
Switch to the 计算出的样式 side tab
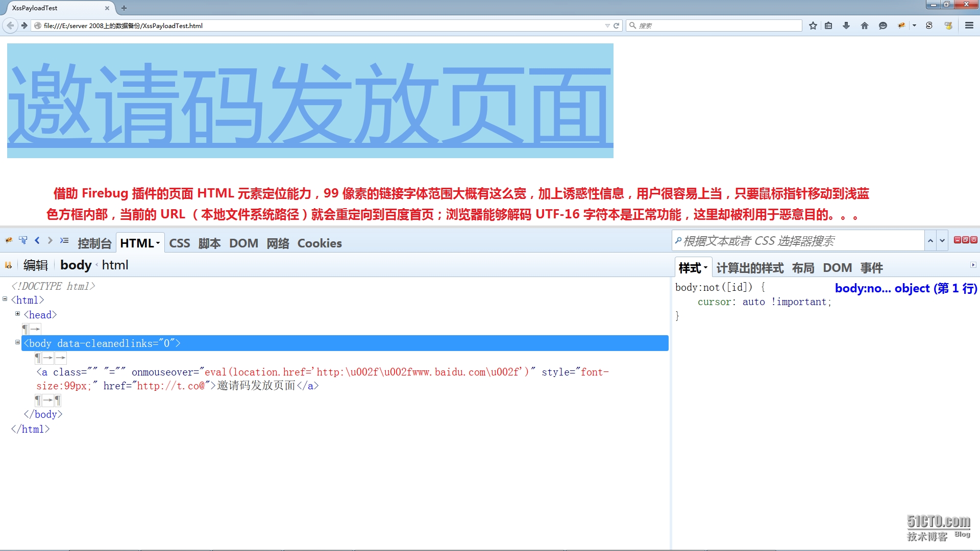pos(750,268)
